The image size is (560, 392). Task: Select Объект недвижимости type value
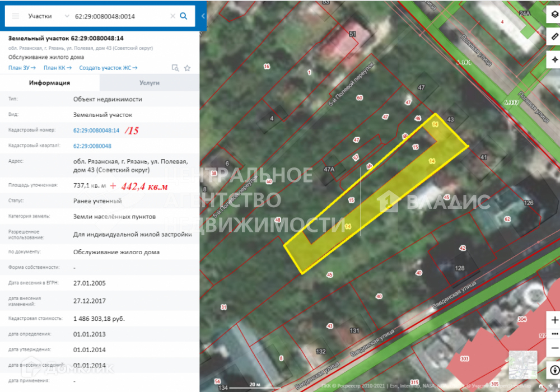[108, 99]
